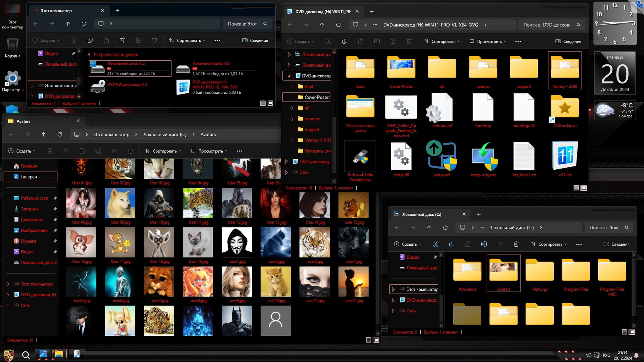Screen dimensions: 644x362
Task: Switch to large icons view in DVD window
Action: [584, 188]
